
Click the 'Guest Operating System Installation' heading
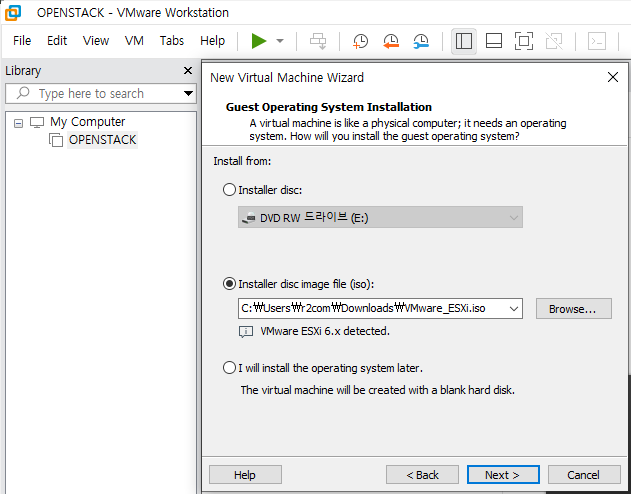[x=328, y=107]
